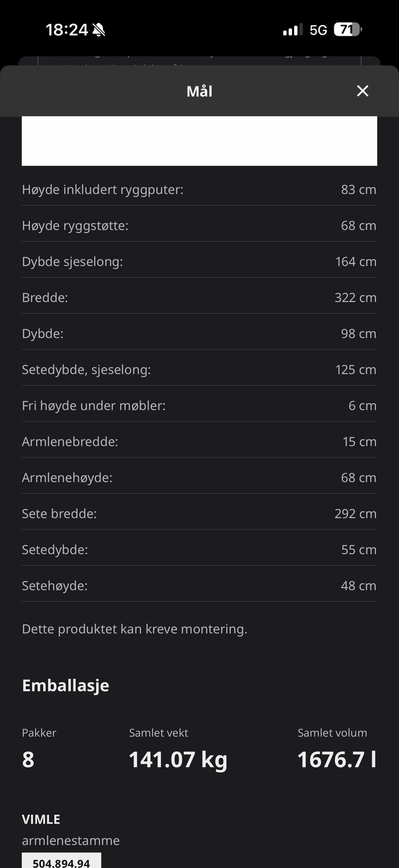Close the Mål measurements sheet
Image resolution: width=399 pixels, height=868 pixels.
tap(362, 91)
